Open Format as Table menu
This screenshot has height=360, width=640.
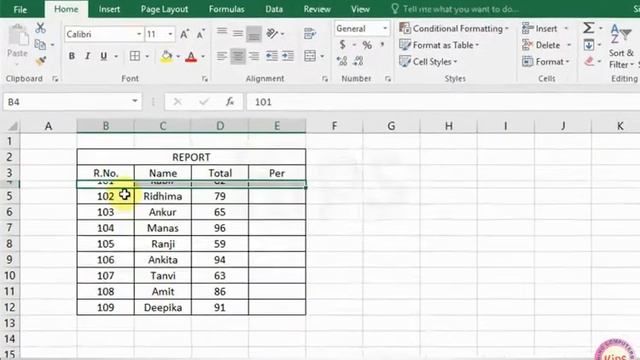(439, 45)
